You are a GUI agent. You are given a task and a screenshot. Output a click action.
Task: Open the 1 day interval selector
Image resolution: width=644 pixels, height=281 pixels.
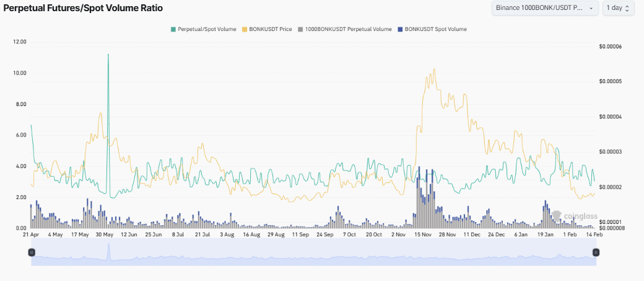(x=619, y=8)
